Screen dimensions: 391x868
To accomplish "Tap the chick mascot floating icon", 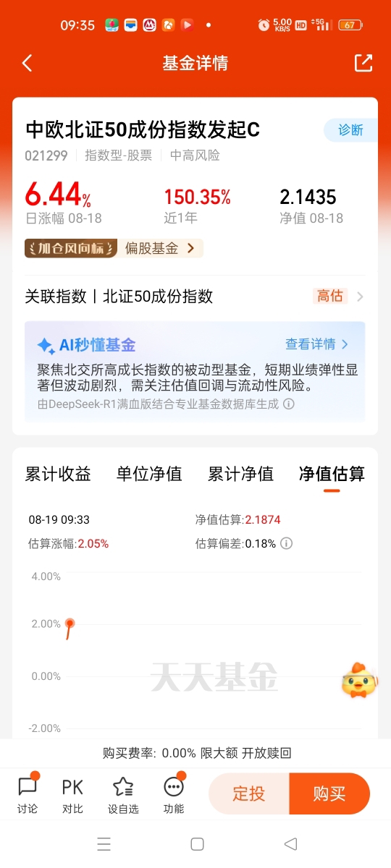I will click(x=359, y=681).
